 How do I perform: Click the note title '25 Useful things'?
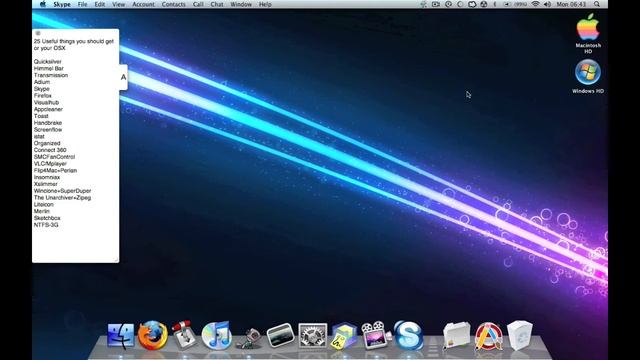click(55, 41)
